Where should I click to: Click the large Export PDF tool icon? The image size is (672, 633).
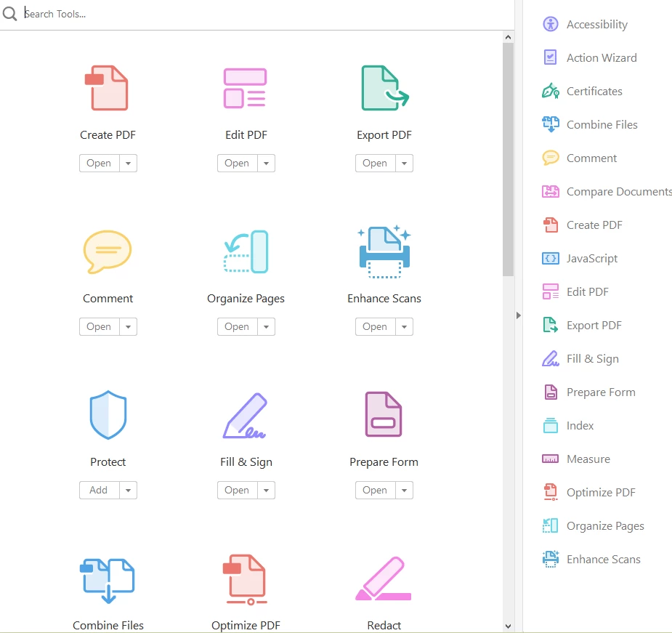click(x=384, y=88)
